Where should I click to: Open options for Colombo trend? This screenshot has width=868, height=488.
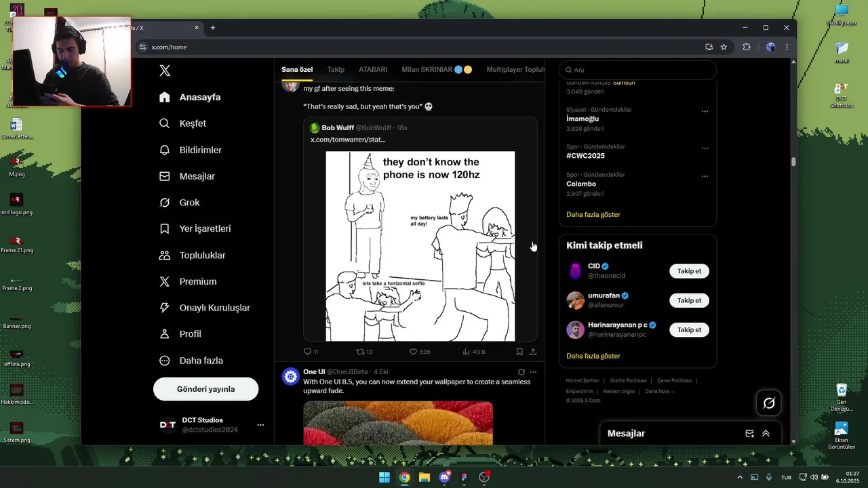705,176
